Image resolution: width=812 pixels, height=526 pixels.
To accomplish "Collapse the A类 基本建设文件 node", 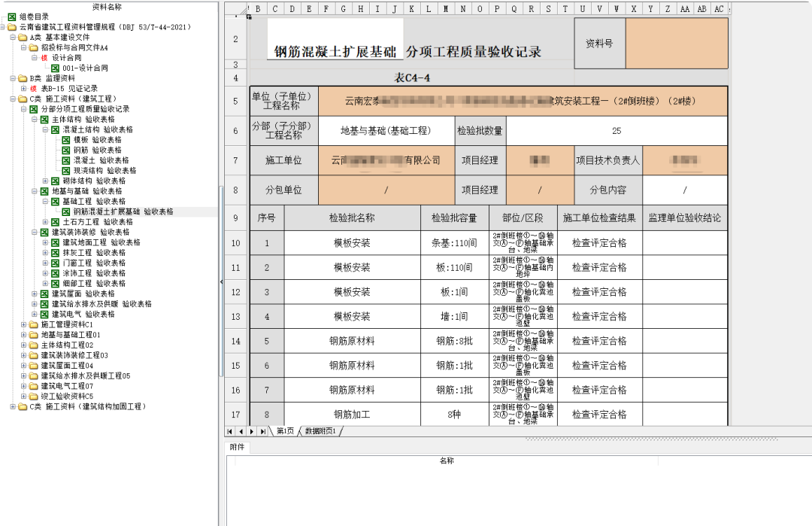I will tap(13, 38).
